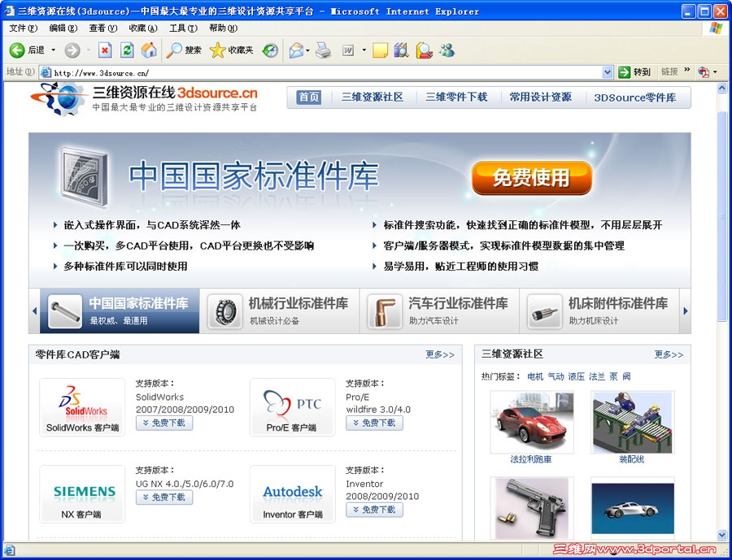Click in the address URL field
732x560 pixels.
[x=327, y=72]
